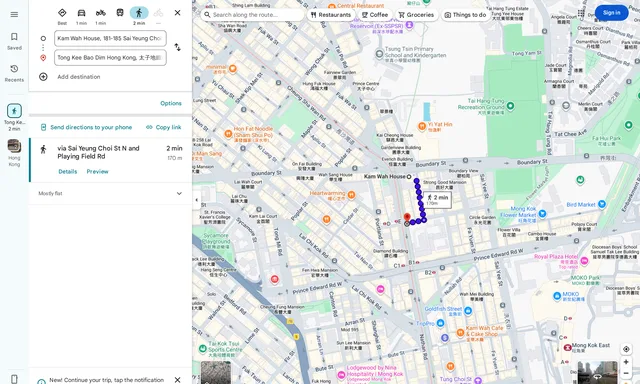Filter by Things to do chip
640x384 pixels.
(x=465, y=15)
